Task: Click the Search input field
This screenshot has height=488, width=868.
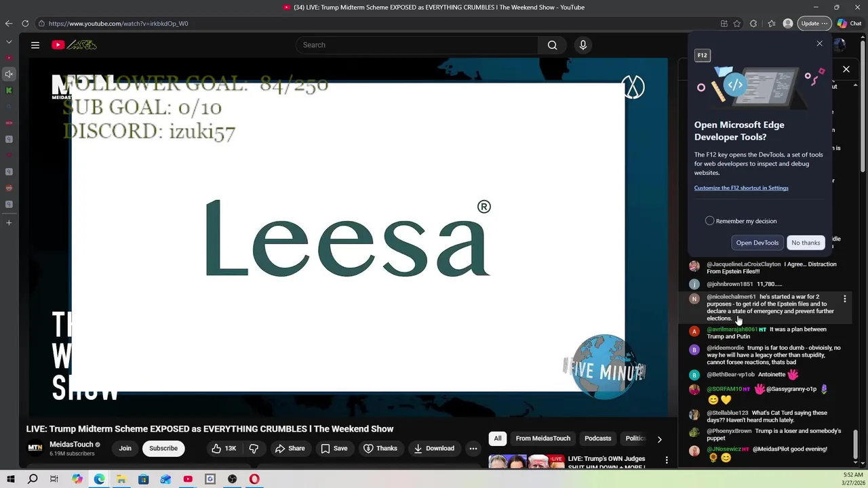Action: pyautogui.click(x=417, y=45)
